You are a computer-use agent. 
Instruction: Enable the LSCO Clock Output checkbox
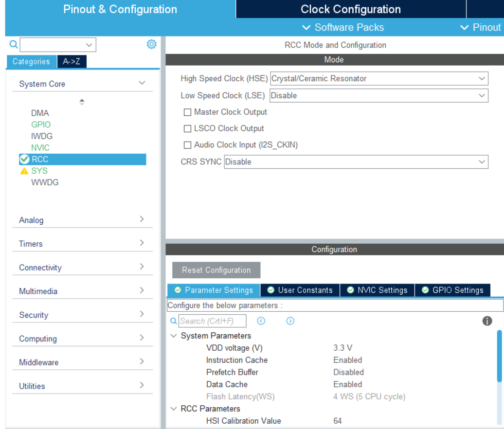point(187,128)
